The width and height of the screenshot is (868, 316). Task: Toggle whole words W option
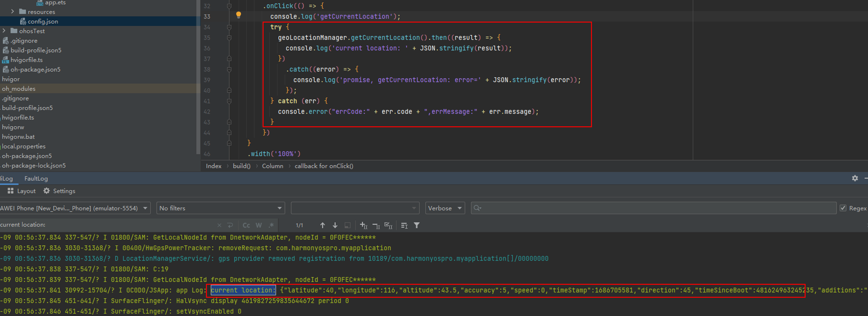tap(259, 225)
